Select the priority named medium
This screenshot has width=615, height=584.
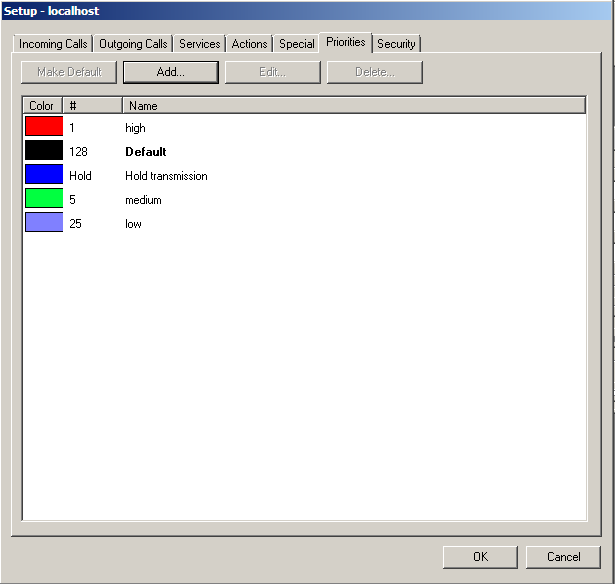click(x=143, y=200)
